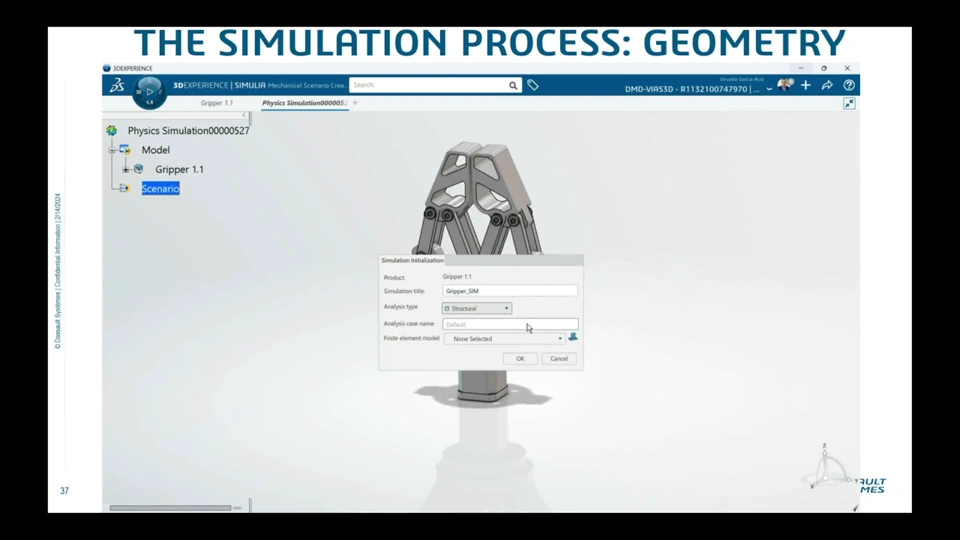The width and height of the screenshot is (960, 540).
Task: Open the DMD-VIAS3D credentials dropdown
Action: point(769,89)
